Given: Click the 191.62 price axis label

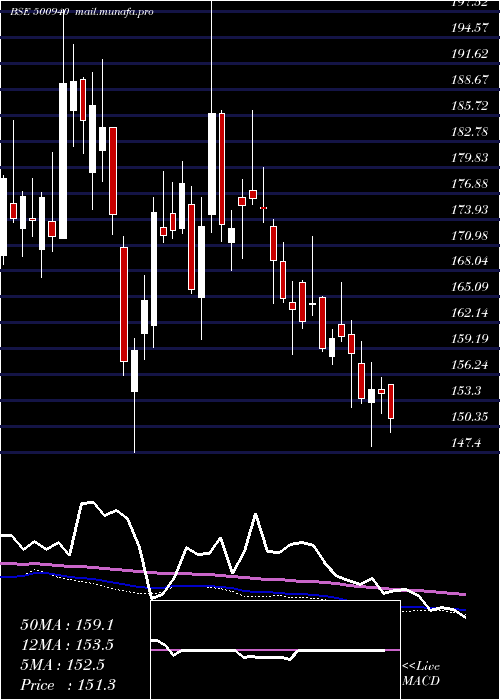Looking at the screenshot, I should click(469, 54).
